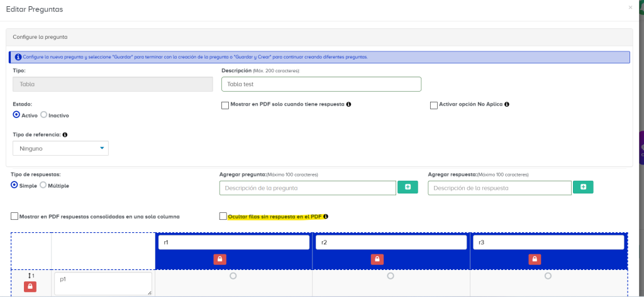The width and height of the screenshot is (644, 297).
Task: Click the r1 column header input
Action: coord(234,242)
